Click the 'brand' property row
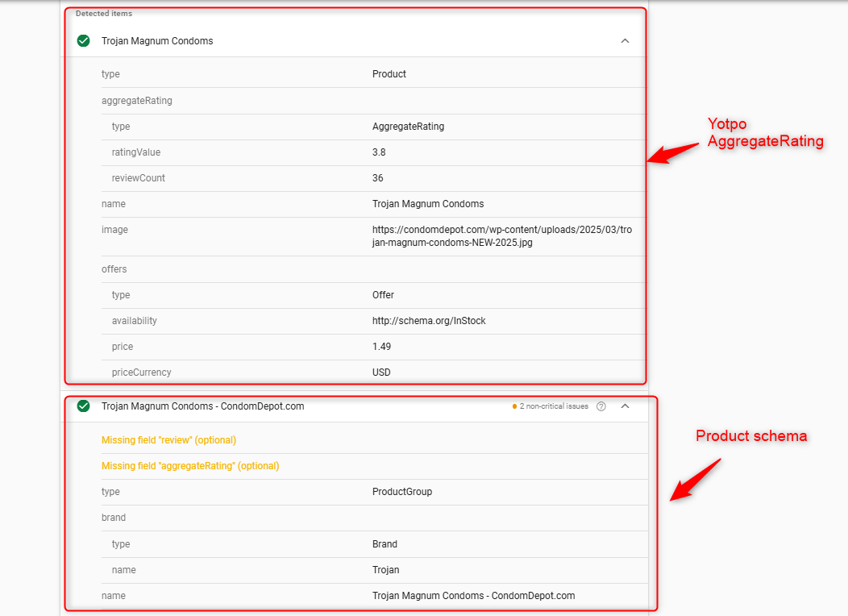This screenshot has width=848, height=616. click(x=375, y=518)
